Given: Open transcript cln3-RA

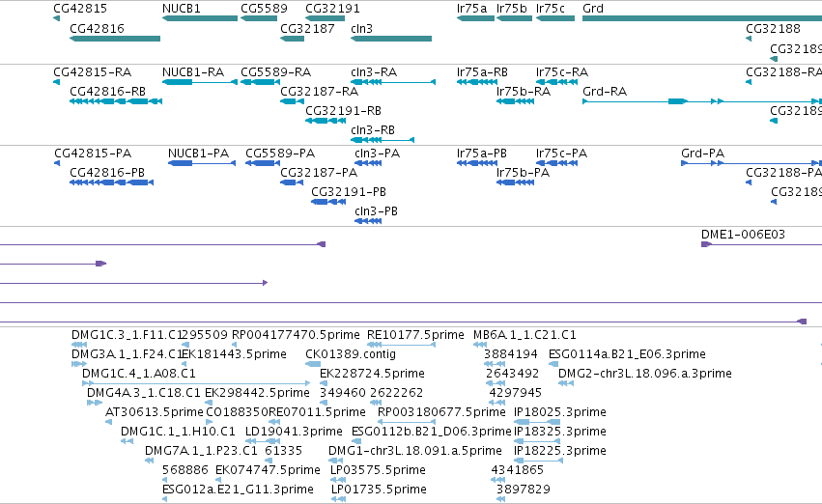Looking at the screenshot, I should tap(374, 72).
